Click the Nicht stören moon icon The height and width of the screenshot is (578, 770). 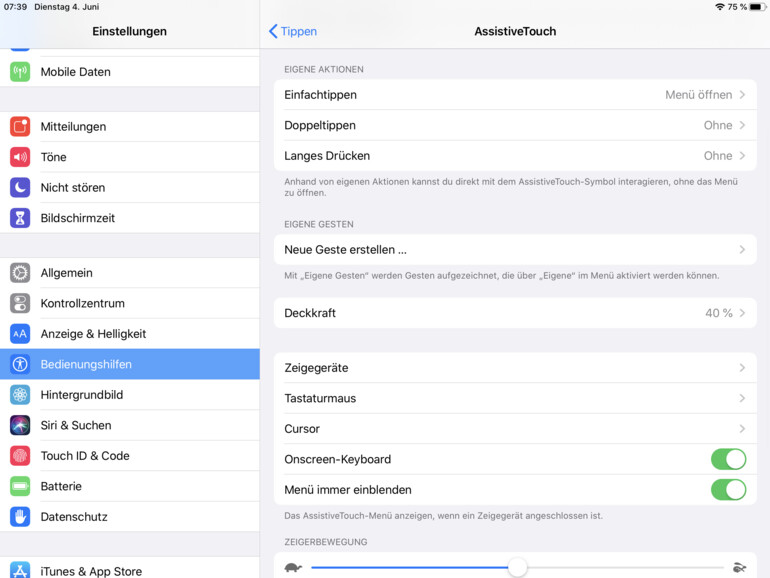20,187
